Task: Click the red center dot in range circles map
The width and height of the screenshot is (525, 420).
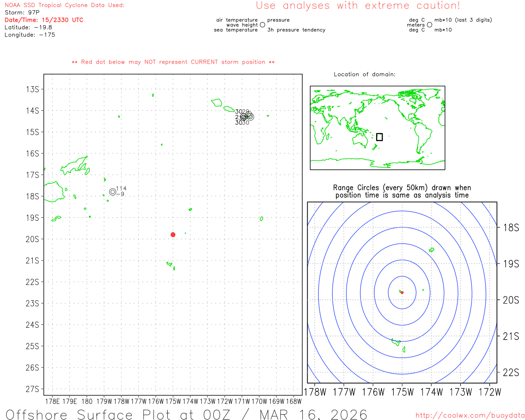Action: pyautogui.click(x=402, y=292)
